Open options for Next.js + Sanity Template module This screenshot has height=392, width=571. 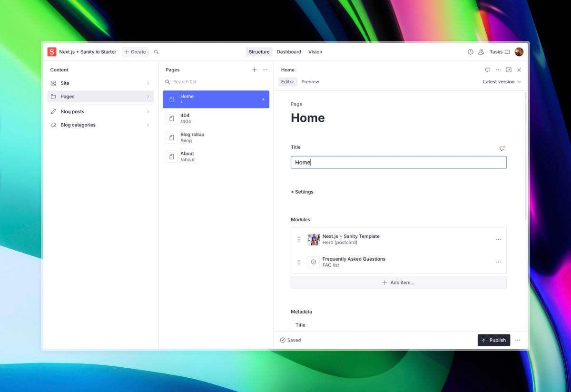pos(499,239)
